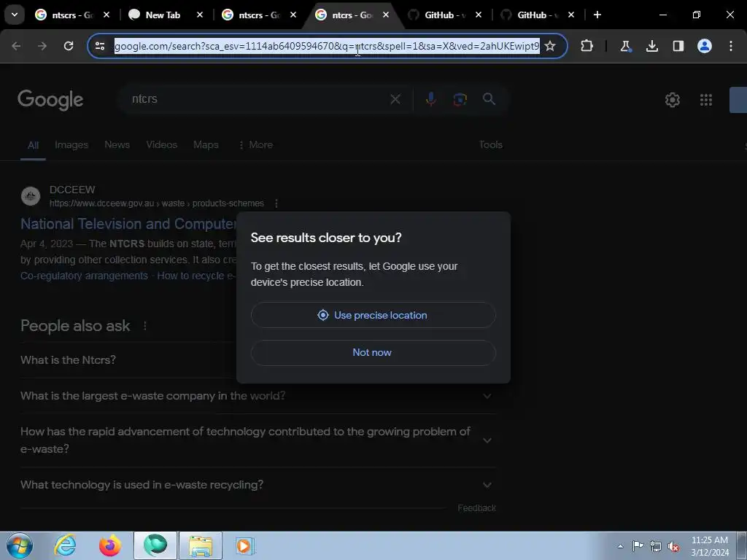The height and width of the screenshot is (560, 747).
Task: Open How to recycle e-waste sublink
Action: pyautogui.click(x=196, y=276)
